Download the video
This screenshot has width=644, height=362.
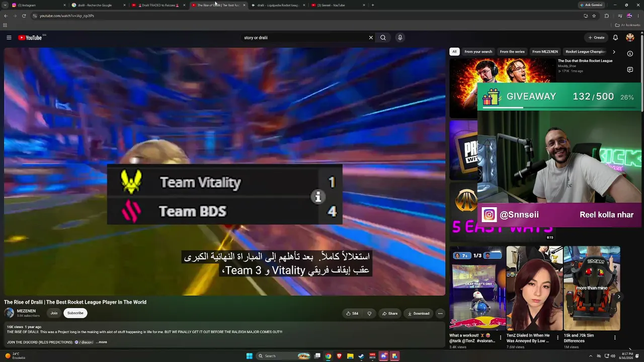[419, 313]
